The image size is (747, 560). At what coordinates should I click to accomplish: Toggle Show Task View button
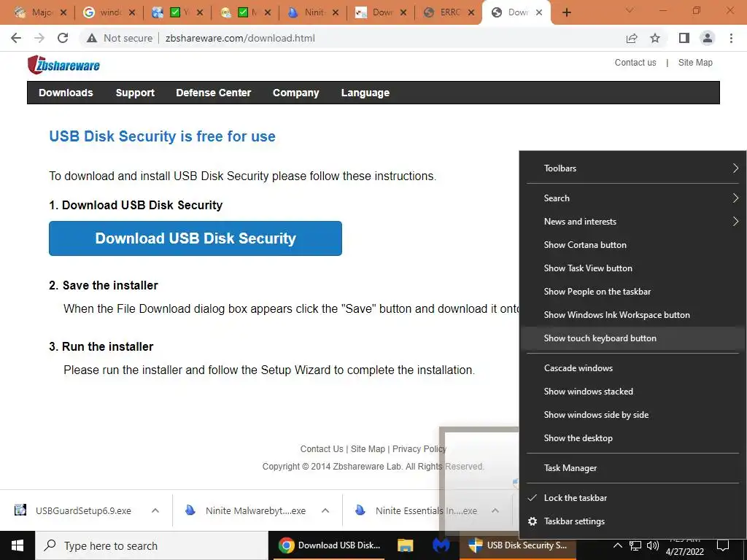point(632,268)
